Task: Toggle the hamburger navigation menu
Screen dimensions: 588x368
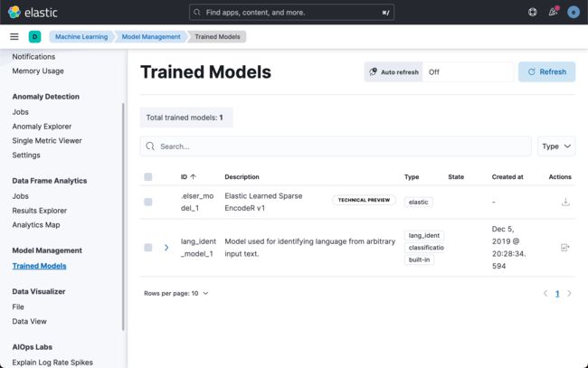Action: click(x=14, y=36)
